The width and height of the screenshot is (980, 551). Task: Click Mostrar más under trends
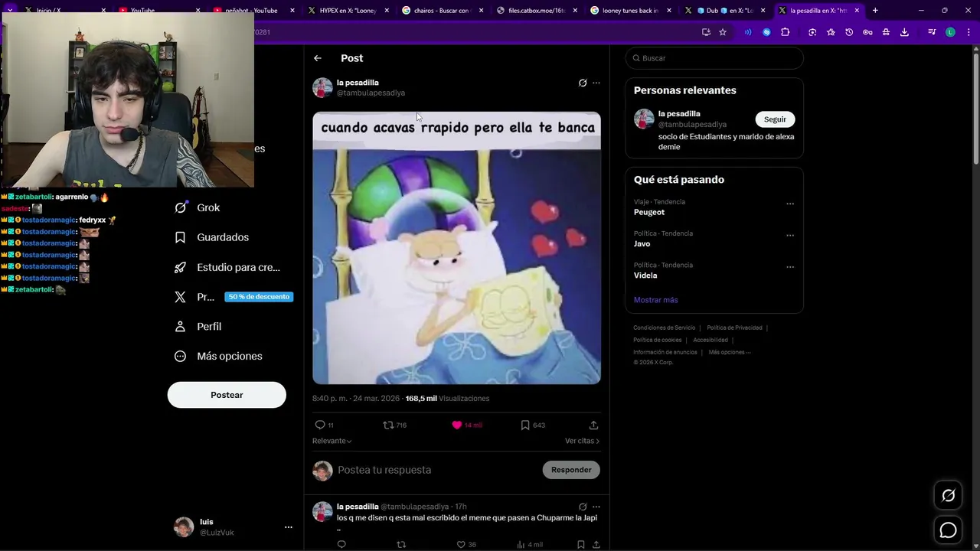655,300
